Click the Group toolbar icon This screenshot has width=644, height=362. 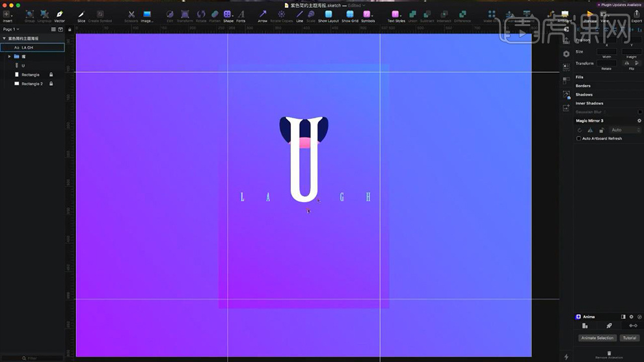point(29,14)
